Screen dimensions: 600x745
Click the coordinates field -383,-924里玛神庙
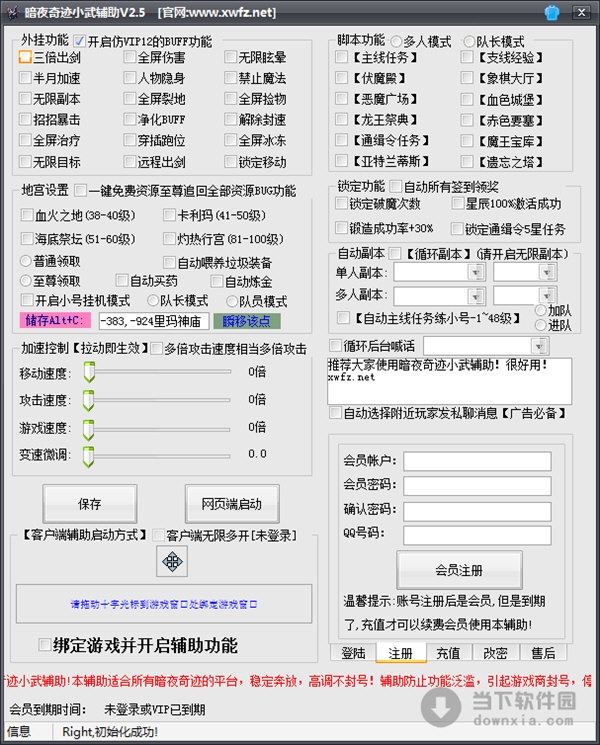point(154,321)
